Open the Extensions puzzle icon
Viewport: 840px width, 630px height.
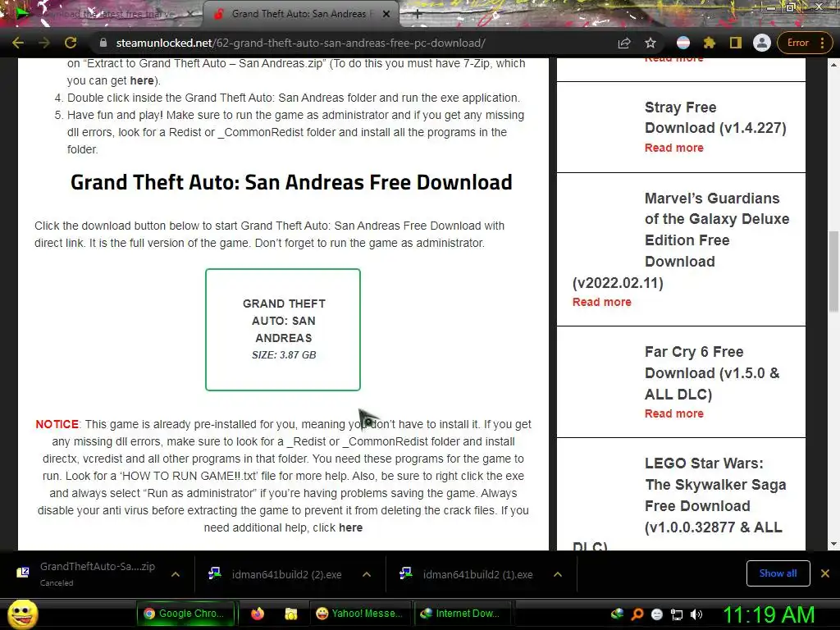(x=710, y=43)
